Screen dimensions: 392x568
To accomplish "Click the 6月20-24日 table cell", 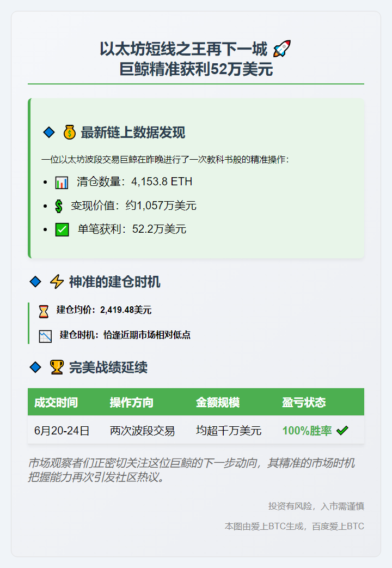I will tap(62, 431).
